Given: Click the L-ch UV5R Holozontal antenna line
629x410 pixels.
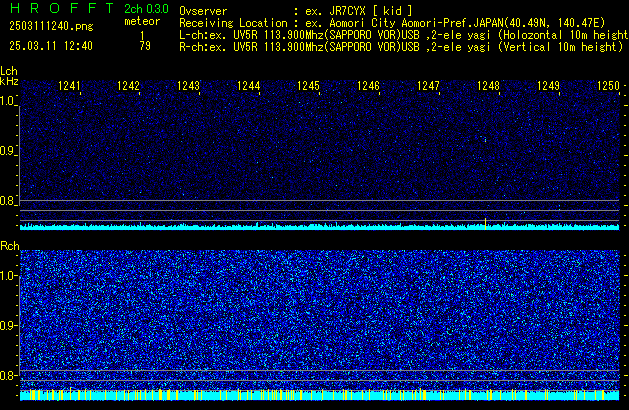Looking at the screenshot, I should [404, 35].
